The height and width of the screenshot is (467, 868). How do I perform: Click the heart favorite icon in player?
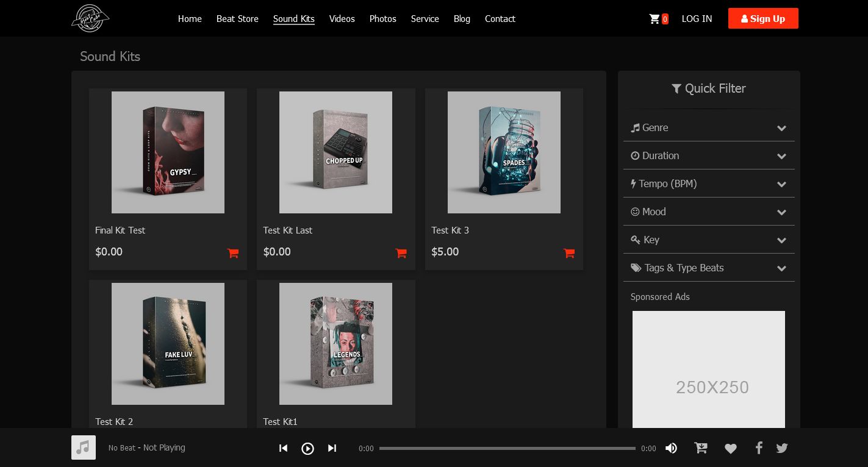click(730, 449)
